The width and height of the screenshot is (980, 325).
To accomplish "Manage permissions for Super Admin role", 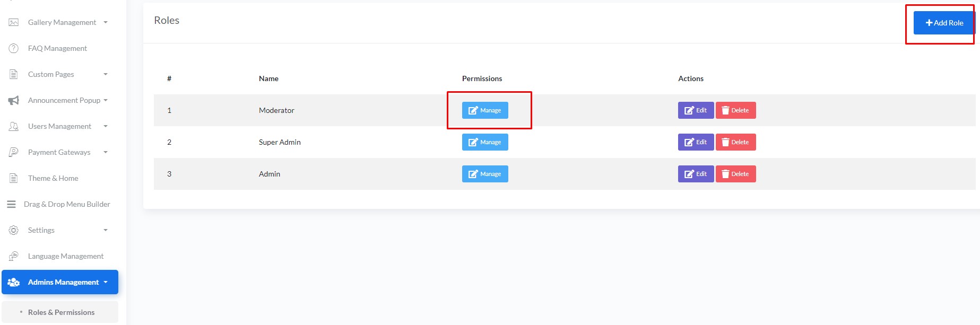I will click(485, 142).
